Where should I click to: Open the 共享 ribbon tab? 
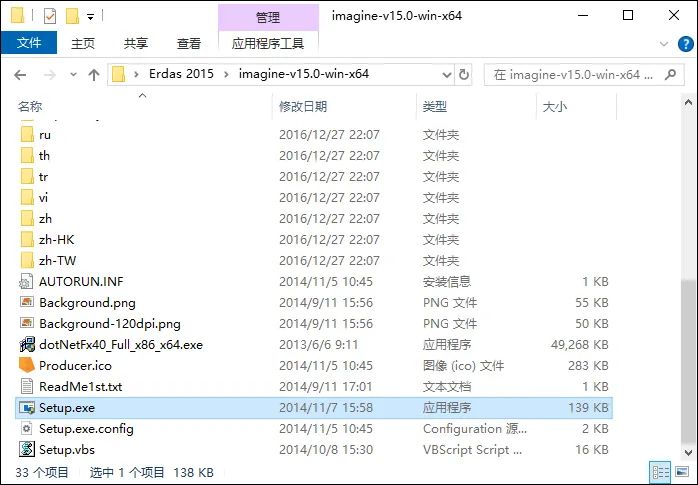tap(136, 43)
